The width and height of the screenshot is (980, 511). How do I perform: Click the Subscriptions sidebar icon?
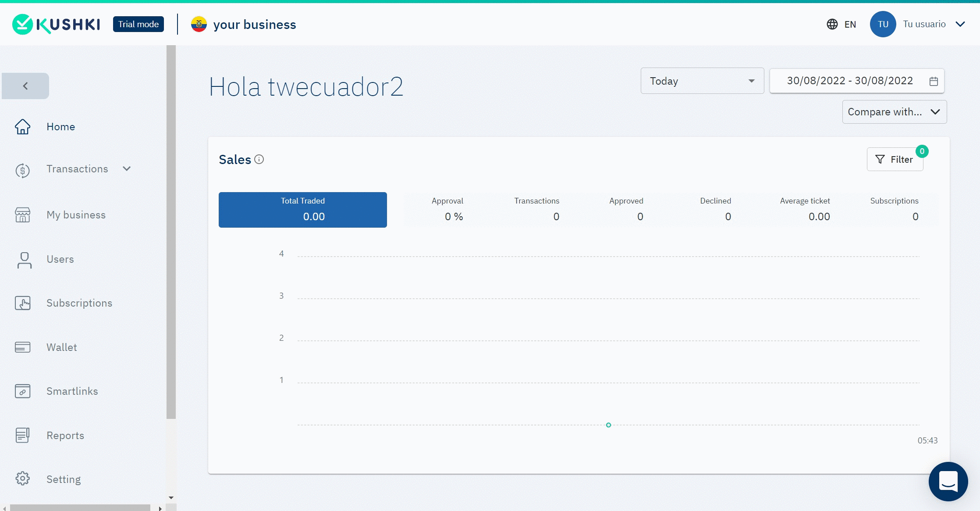(x=23, y=302)
